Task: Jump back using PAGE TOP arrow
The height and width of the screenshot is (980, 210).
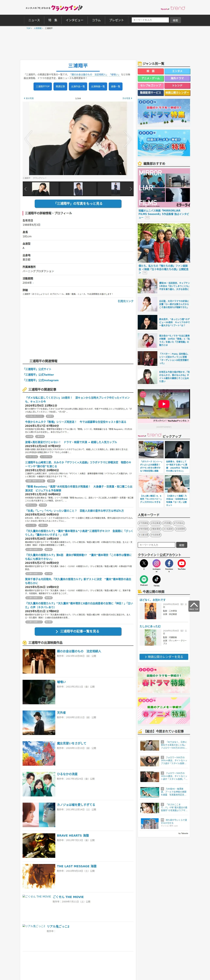Action: pyautogui.click(x=194, y=606)
